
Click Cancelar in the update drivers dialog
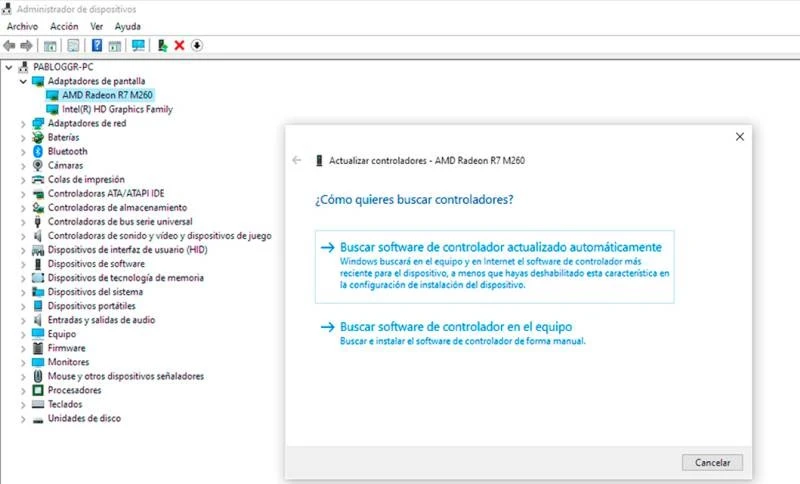coord(712,463)
